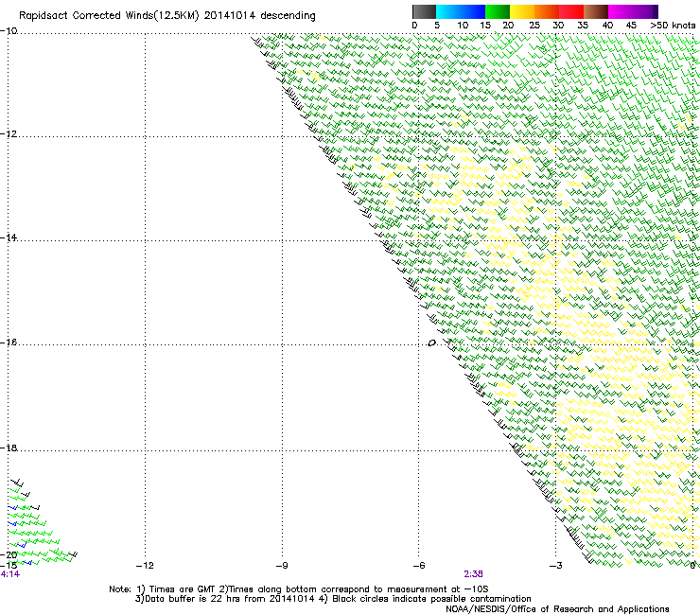Click the NOAA/NESDIS Office of Research credit text

pyautogui.click(x=557, y=609)
